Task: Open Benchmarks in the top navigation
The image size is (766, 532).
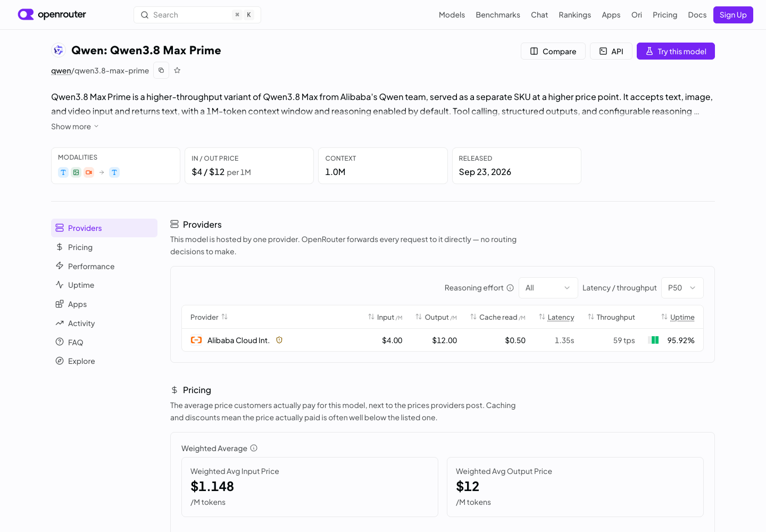Action: [x=498, y=15]
